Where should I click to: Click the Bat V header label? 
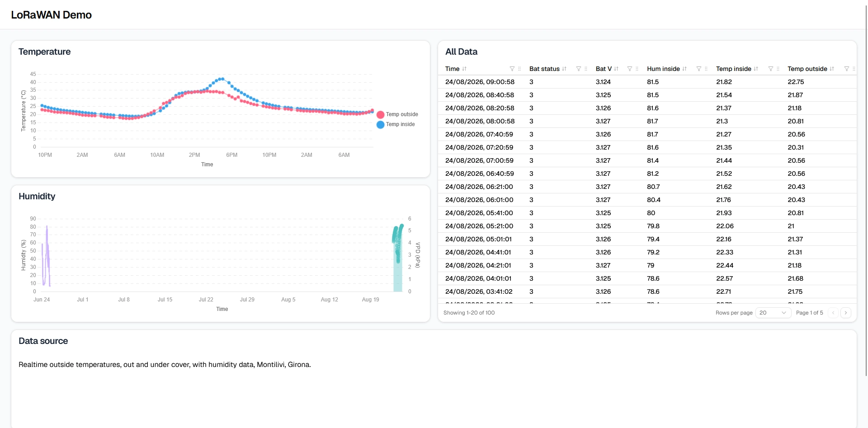604,69
